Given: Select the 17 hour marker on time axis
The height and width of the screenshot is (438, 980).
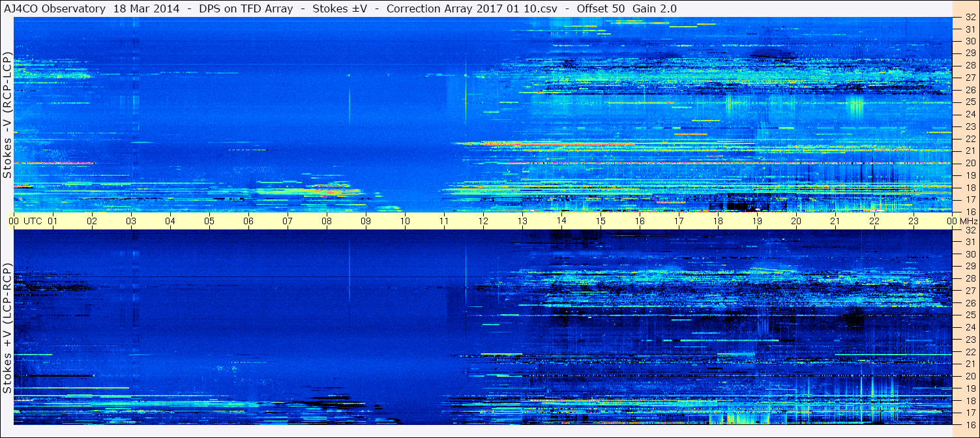Looking at the screenshot, I should coord(679,221).
